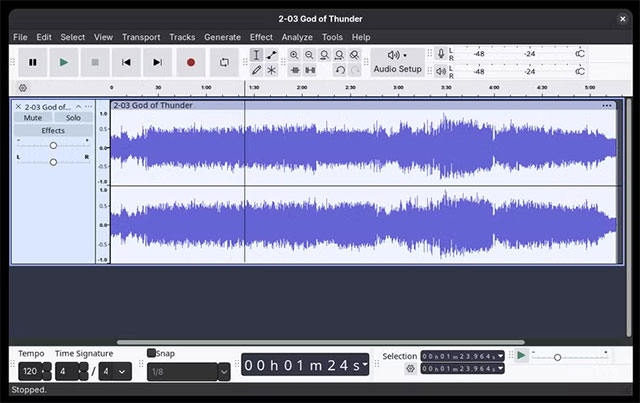Click the Undo arrow icon
Screen dimensions: 640x403
(x=340, y=70)
